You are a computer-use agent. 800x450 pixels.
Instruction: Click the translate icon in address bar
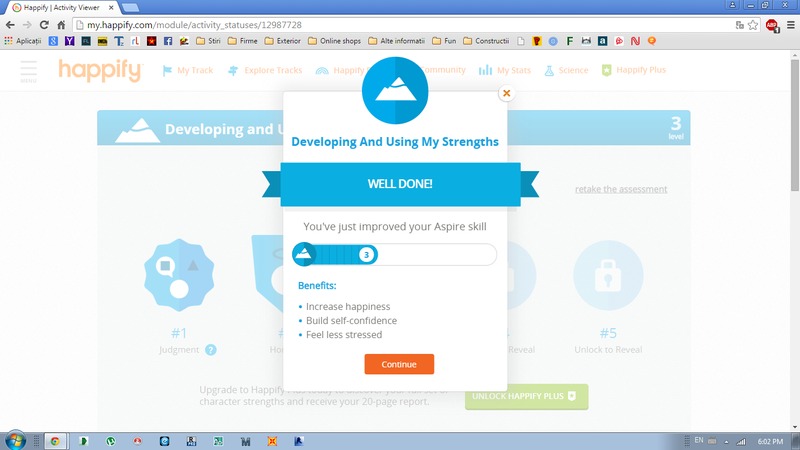(x=739, y=25)
